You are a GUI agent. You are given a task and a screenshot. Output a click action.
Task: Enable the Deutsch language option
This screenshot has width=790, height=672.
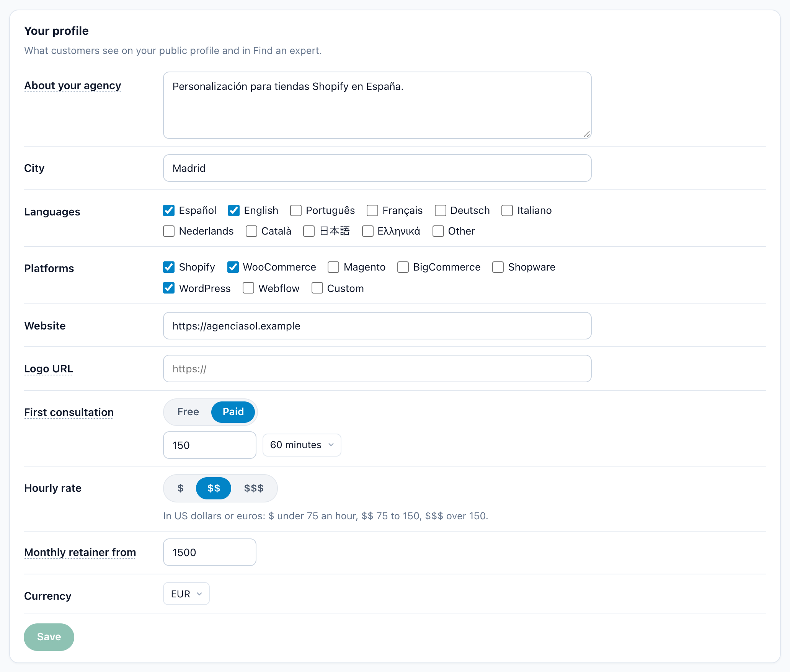[x=441, y=210]
